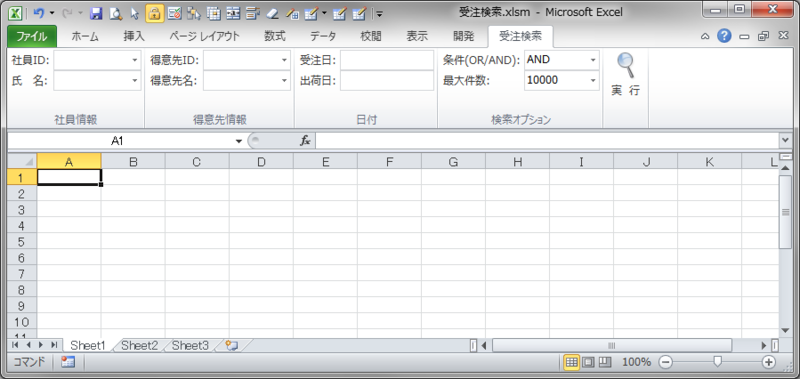The height and width of the screenshot is (379, 800).
Task: Click the mouse pointer select icon
Action: pyautogui.click(x=135, y=13)
